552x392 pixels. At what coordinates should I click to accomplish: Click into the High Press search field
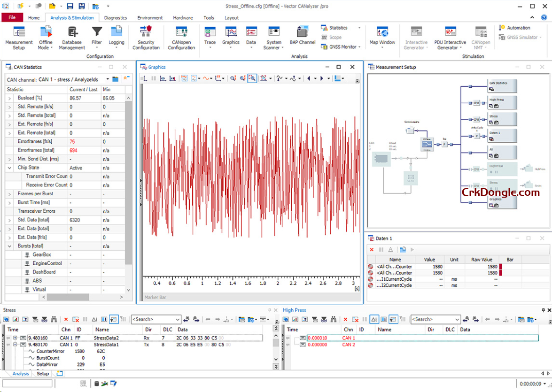click(434, 319)
